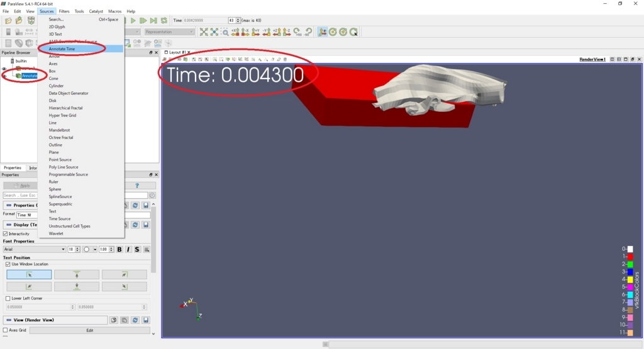
Task: Open Representation dropdown
Action: click(x=169, y=31)
